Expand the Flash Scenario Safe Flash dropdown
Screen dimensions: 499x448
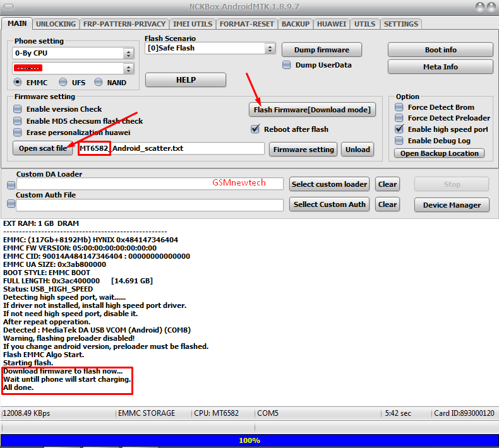click(x=270, y=49)
